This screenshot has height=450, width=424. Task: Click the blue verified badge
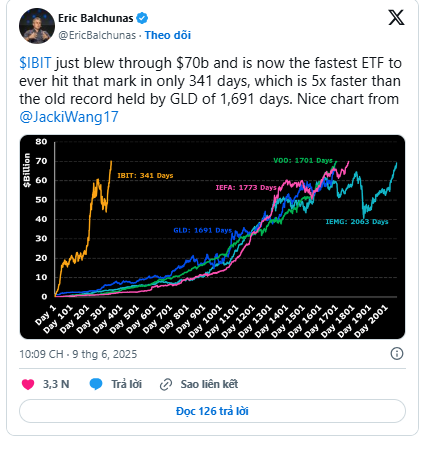[x=142, y=18]
